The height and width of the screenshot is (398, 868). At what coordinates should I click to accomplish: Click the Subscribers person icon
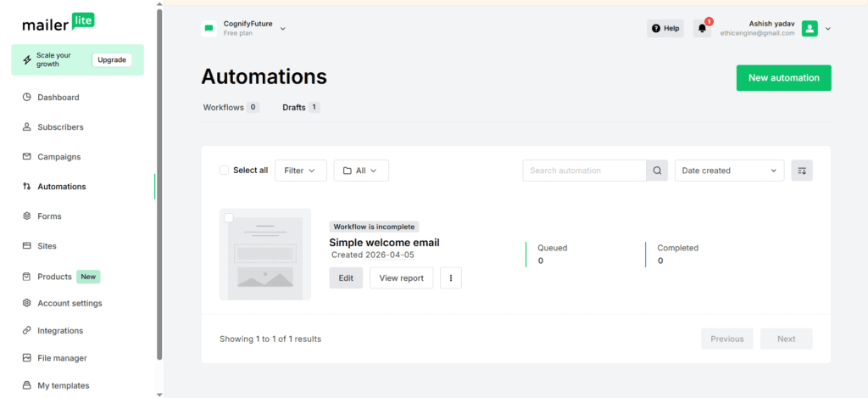[x=26, y=127]
